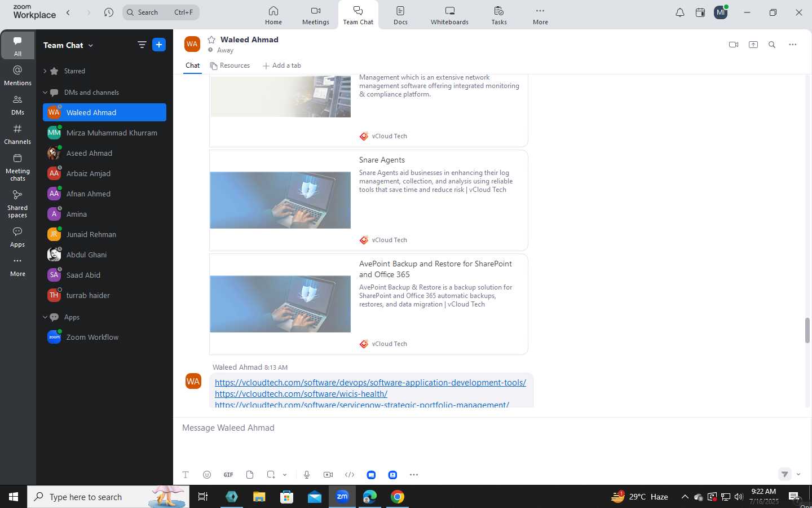
Task: Open the Apps sidebar section
Action: click(17, 237)
